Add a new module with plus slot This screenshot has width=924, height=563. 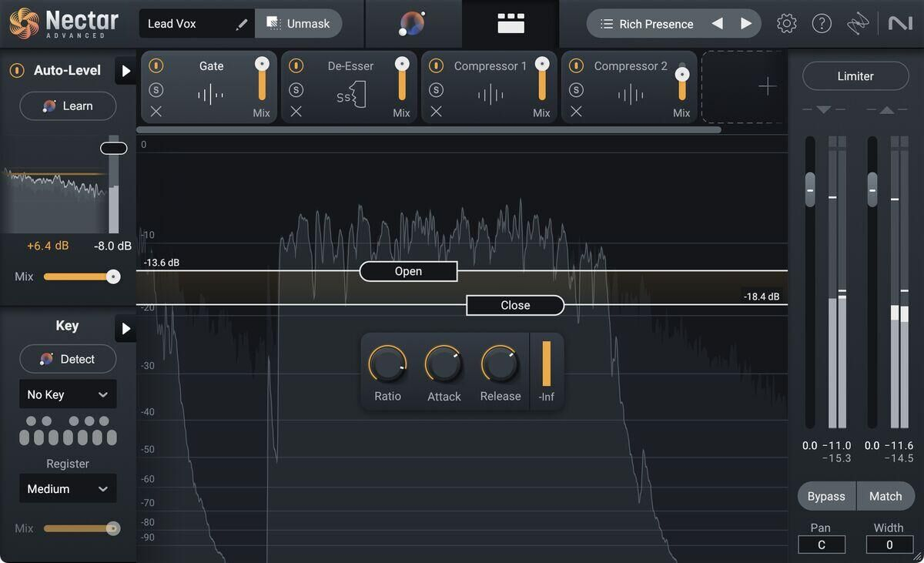tap(767, 86)
